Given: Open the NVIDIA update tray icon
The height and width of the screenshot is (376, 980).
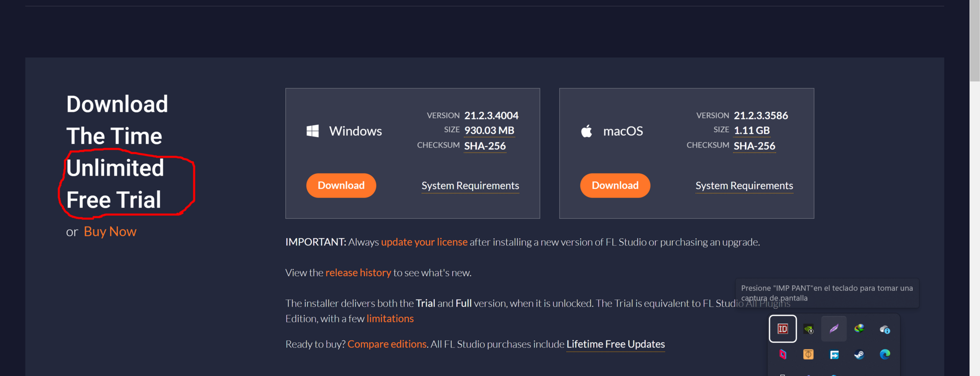Looking at the screenshot, I should 808,329.
